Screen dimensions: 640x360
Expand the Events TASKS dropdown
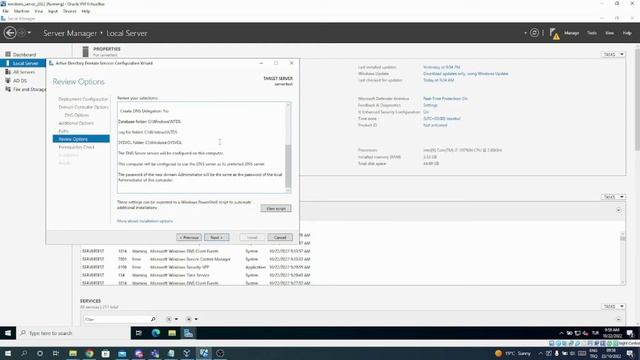(613, 197)
